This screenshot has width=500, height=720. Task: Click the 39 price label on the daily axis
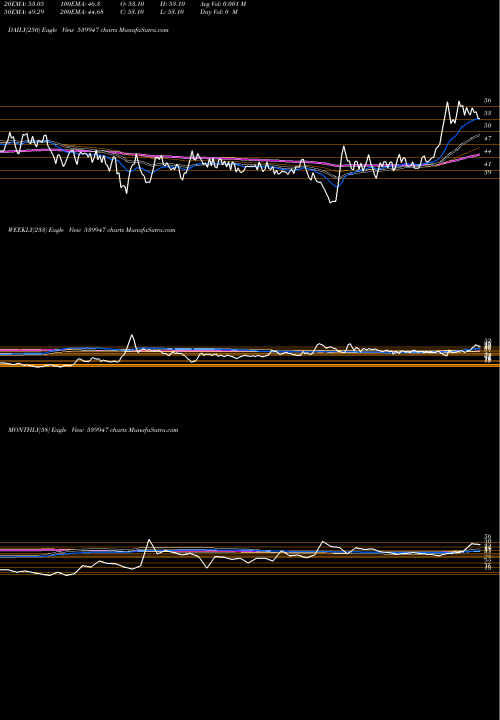click(488, 172)
